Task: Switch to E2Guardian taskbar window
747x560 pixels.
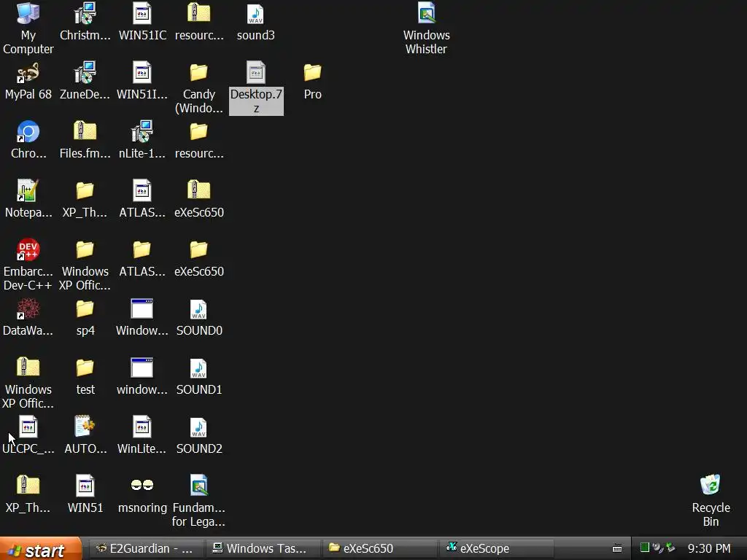Action: (x=146, y=548)
